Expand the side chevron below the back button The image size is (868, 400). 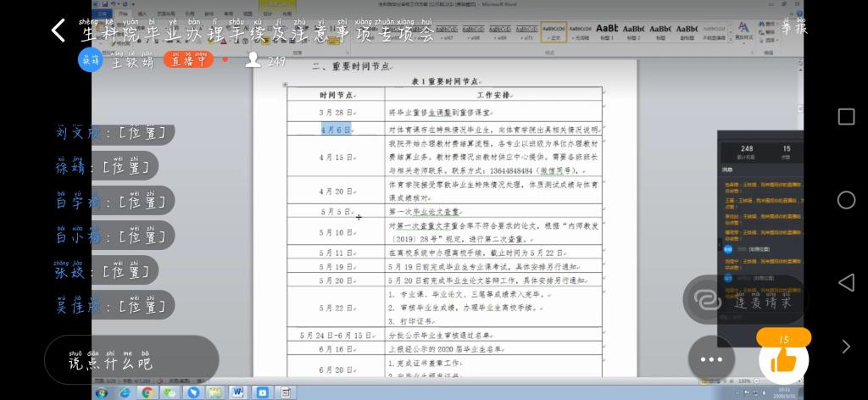845,346
